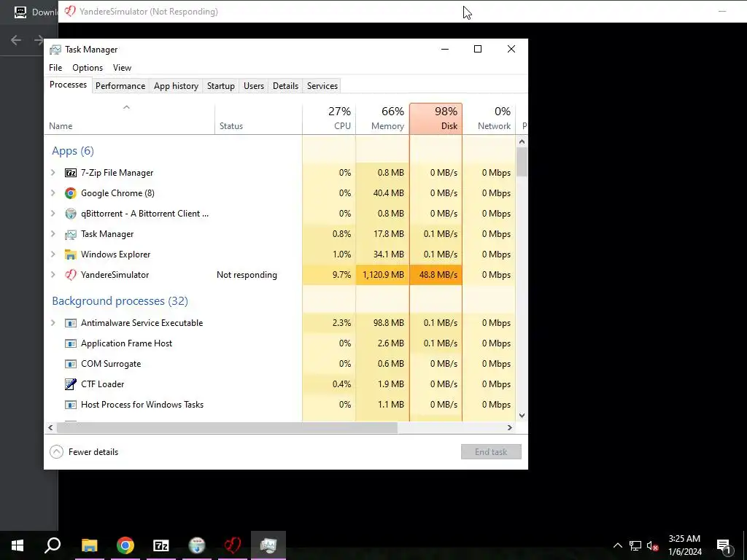Viewport: 747px width, 560px height.
Task: Switch to the App history tab
Action: 177,86
